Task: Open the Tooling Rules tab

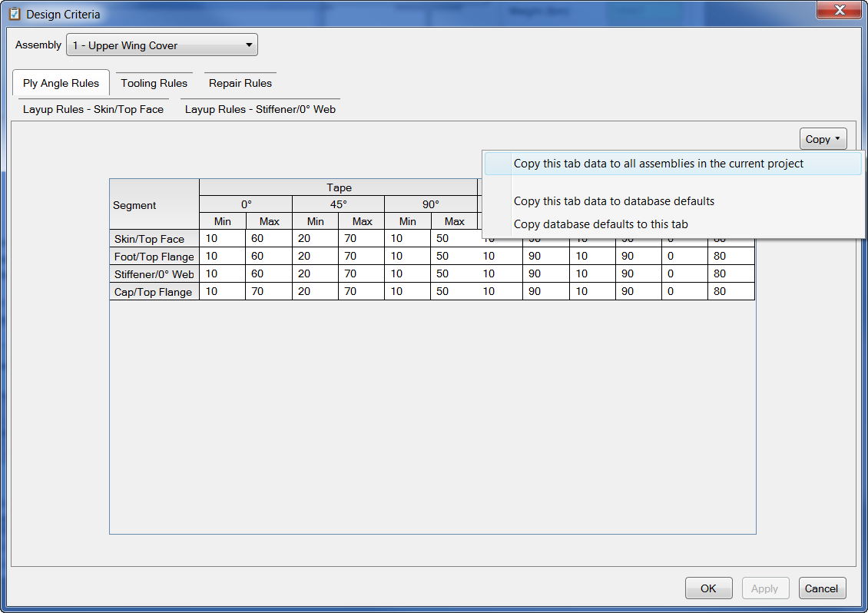Action: (154, 83)
